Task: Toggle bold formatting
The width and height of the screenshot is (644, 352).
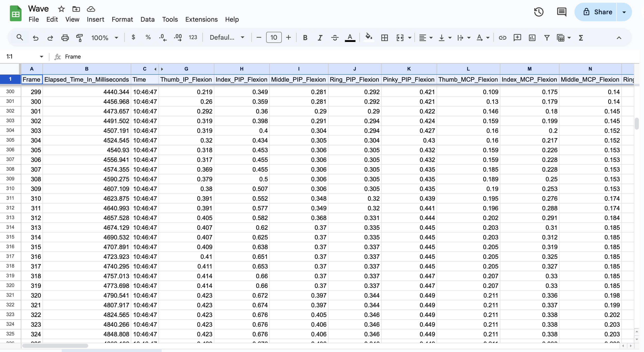Action: (x=305, y=38)
